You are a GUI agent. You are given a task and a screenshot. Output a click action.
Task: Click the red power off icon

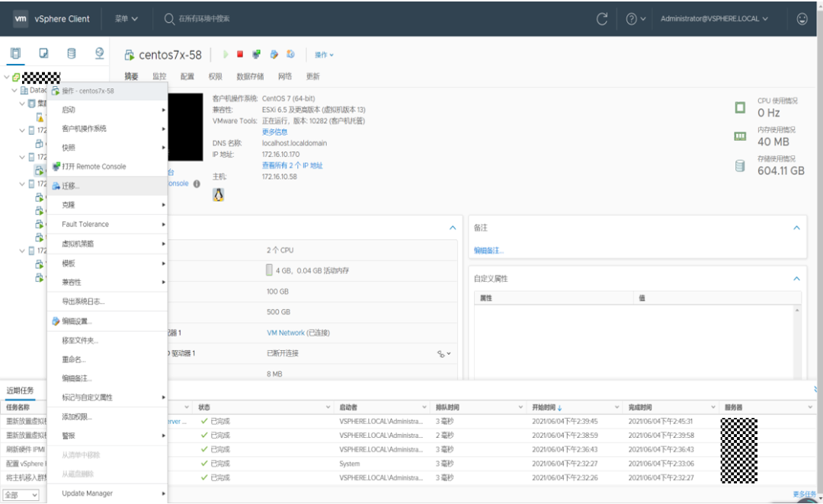point(240,54)
